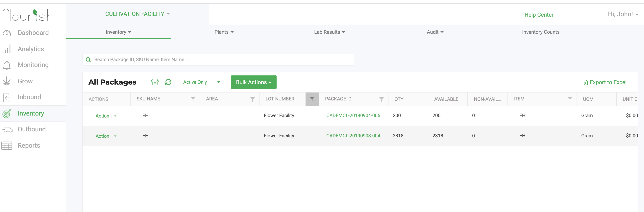Go to Analytics section
This screenshot has width=644, height=212.
(x=31, y=49)
